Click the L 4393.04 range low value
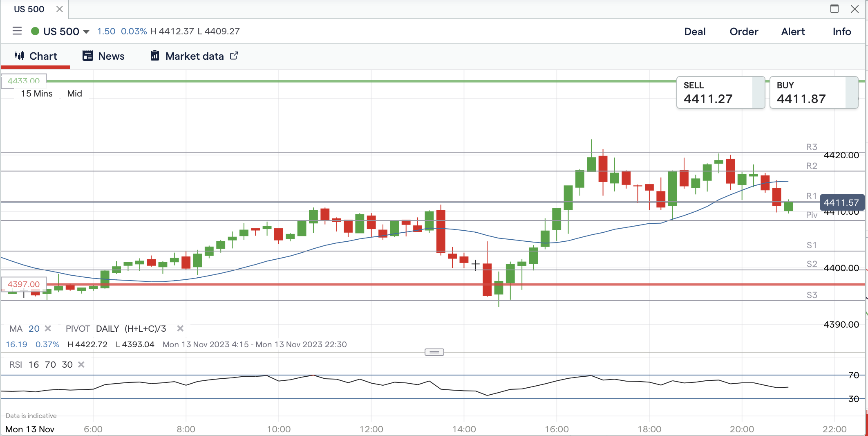Screen dimensions: 868x436 coord(135,344)
